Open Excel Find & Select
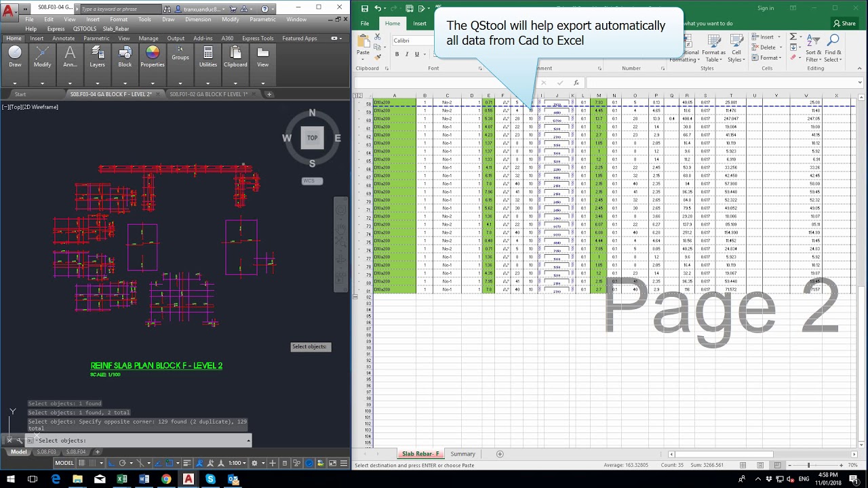 click(x=833, y=47)
